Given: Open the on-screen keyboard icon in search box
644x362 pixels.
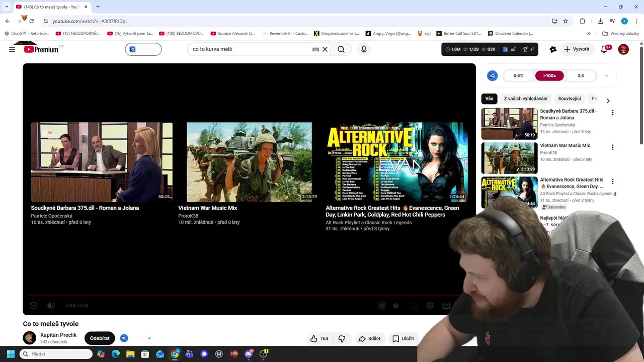Looking at the screenshot, I should 315,49.
